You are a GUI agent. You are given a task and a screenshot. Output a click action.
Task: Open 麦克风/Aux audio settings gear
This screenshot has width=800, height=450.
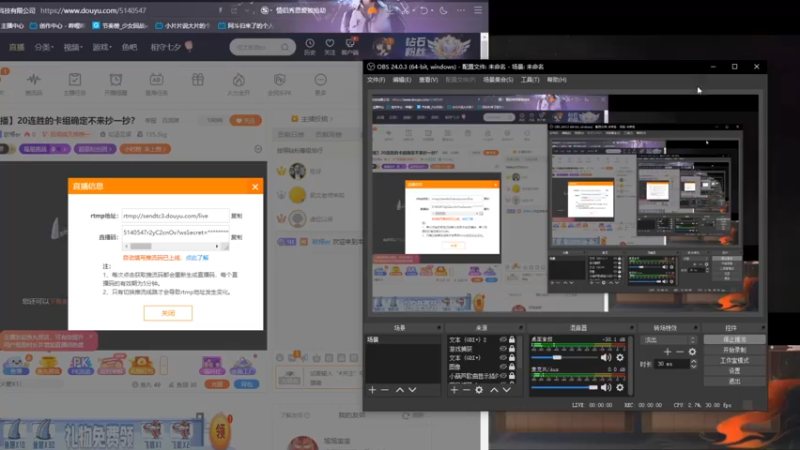point(620,388)
